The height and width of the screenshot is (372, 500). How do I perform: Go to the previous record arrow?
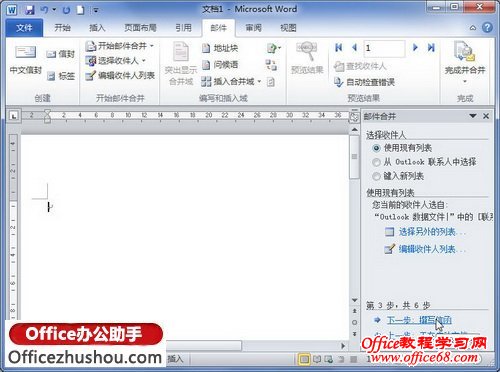[x=355, y=48]
